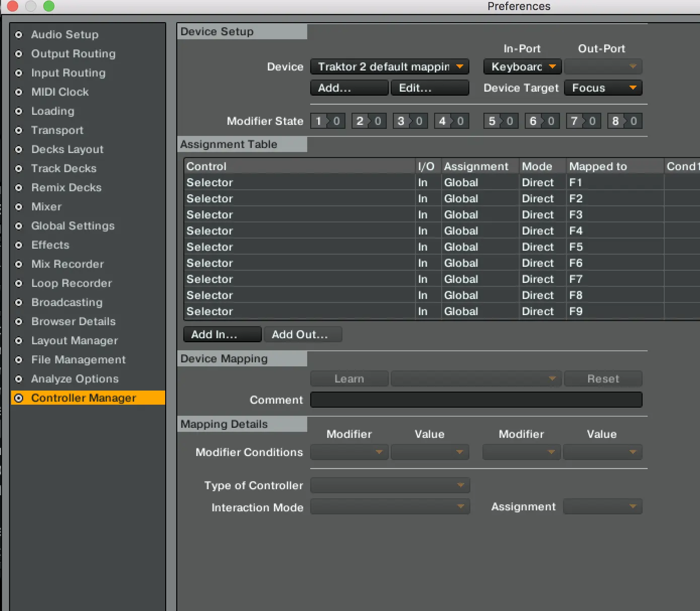Click the bullet icon beside Mixer
This screenshot has width=700, height=611.
coord(19,207)
